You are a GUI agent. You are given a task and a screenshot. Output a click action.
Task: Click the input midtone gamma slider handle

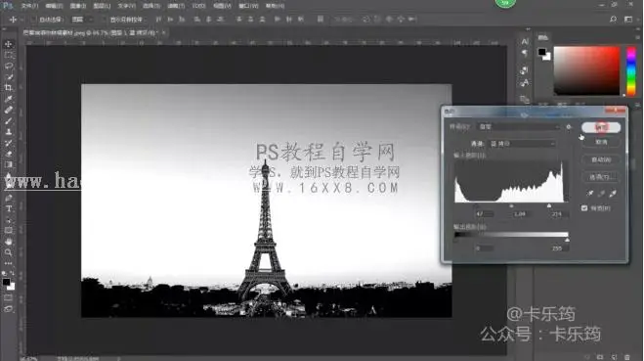(x=511, y=205)
